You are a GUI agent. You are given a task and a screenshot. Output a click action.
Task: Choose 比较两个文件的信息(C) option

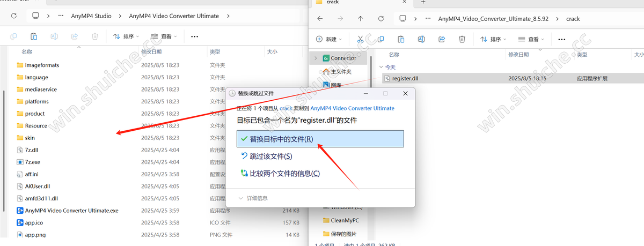[281, 173]
